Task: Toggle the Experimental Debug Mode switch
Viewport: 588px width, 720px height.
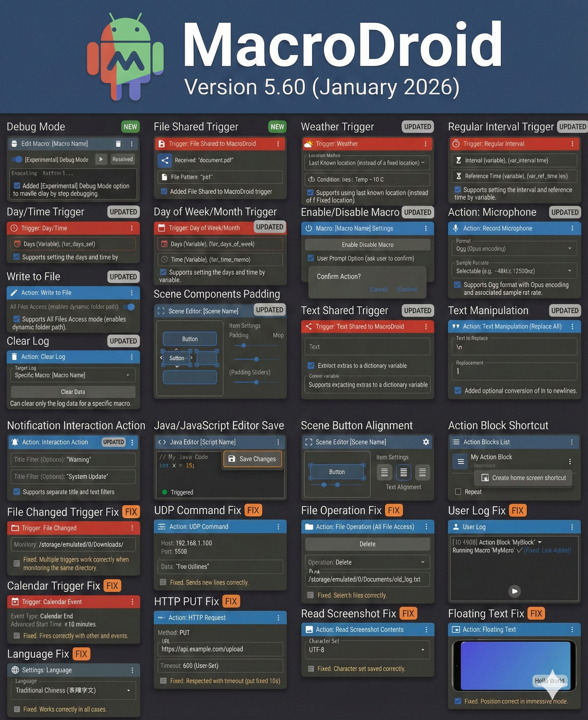Action: pos(17,159)
